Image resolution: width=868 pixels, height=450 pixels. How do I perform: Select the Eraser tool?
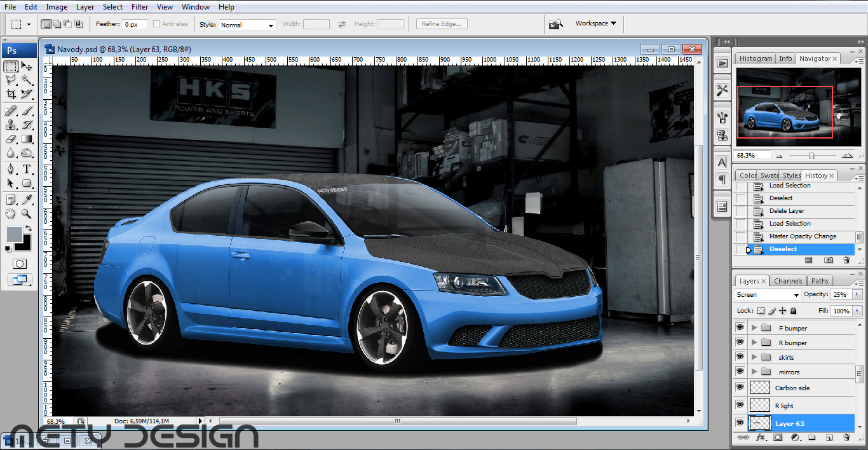tap(11, 139)
